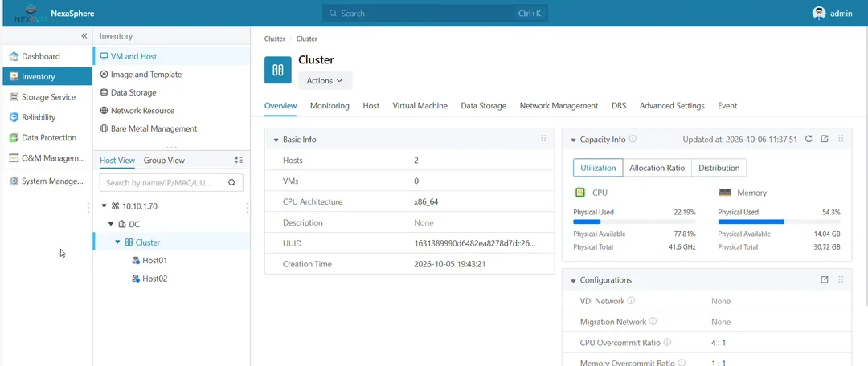
Task: Click Capacity Info help icon
Action: coord(633,140)
